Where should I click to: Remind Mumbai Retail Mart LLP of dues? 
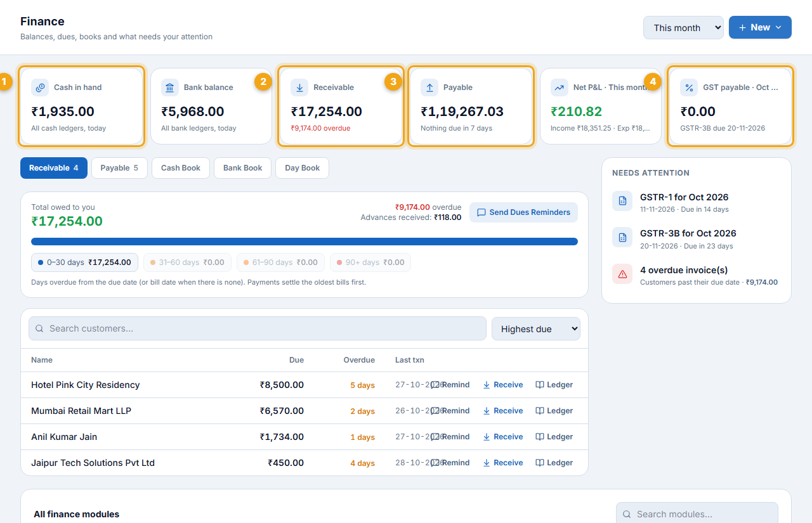(x=450, y=411)
